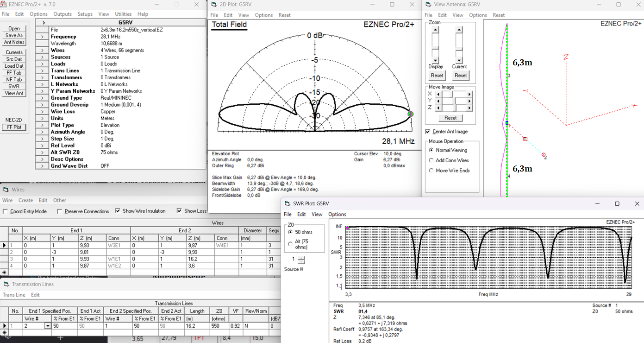Select the Normal Viewing radio button

(x=431, y=150)
